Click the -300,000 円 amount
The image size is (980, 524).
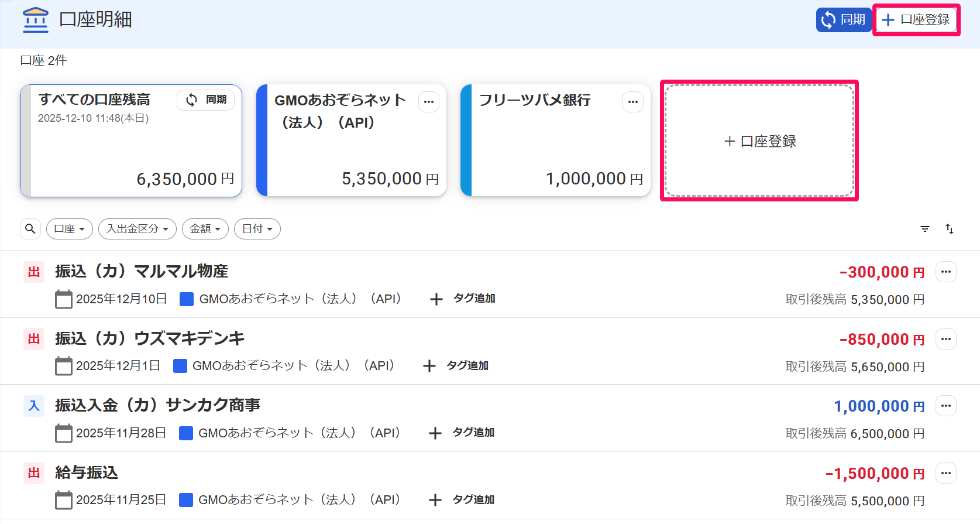coord(882,272)
